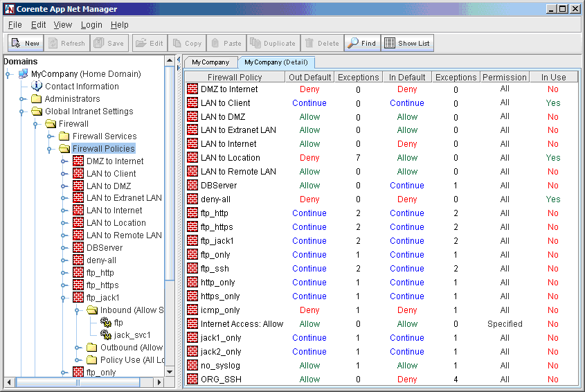Click the Policy Use folder icon

92,359
